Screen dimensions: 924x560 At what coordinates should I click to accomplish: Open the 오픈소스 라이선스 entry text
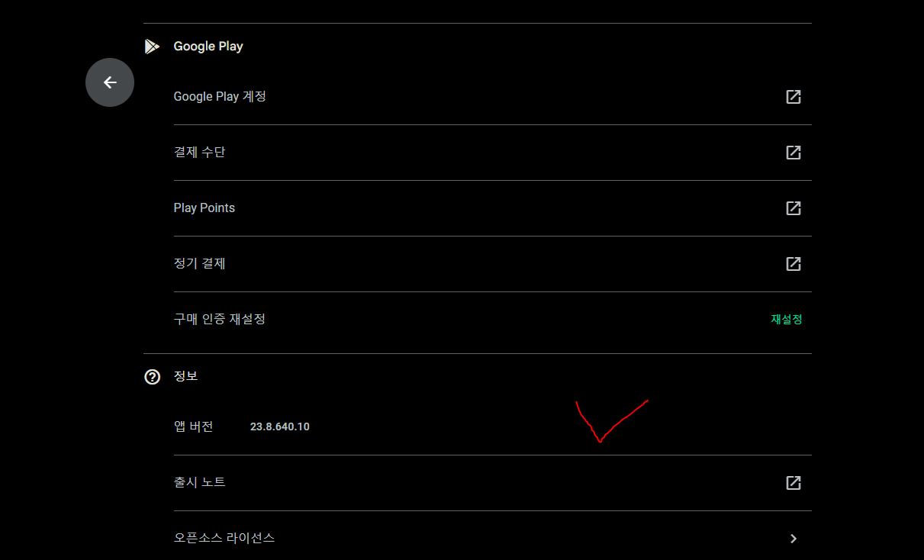[224, 538]
